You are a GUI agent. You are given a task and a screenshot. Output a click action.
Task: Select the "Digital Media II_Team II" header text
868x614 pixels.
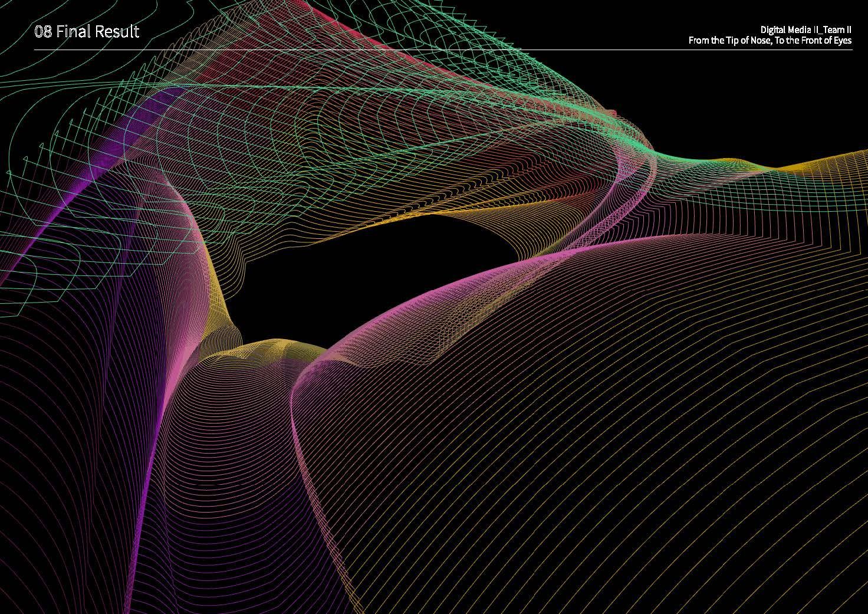pyautogui.click(x=805, y=29)
